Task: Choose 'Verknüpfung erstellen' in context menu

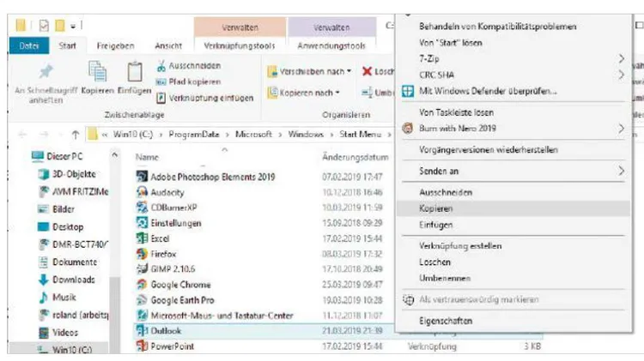Action: click(x=513, y=246)
